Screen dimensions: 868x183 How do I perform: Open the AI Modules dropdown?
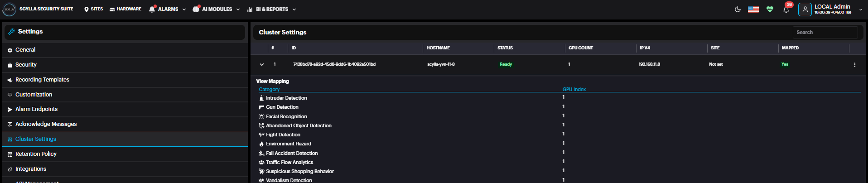(217, 9)
